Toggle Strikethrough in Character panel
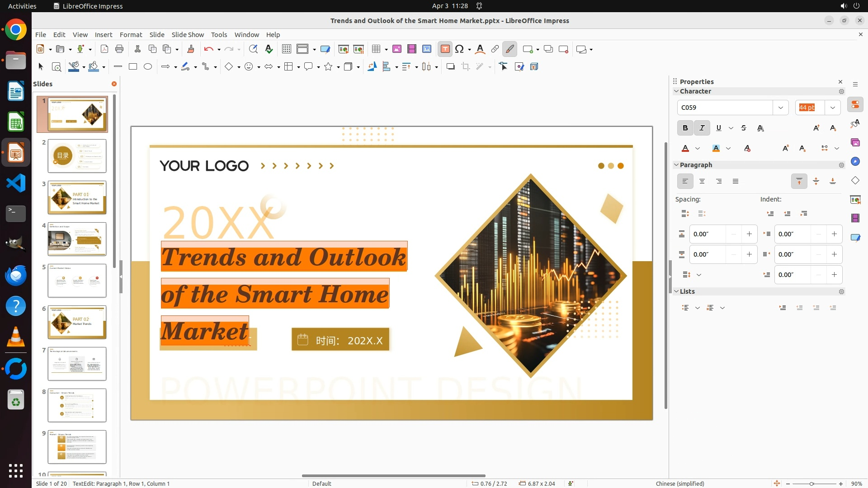This screenshot has width=868, height=488. pos(744,128)
